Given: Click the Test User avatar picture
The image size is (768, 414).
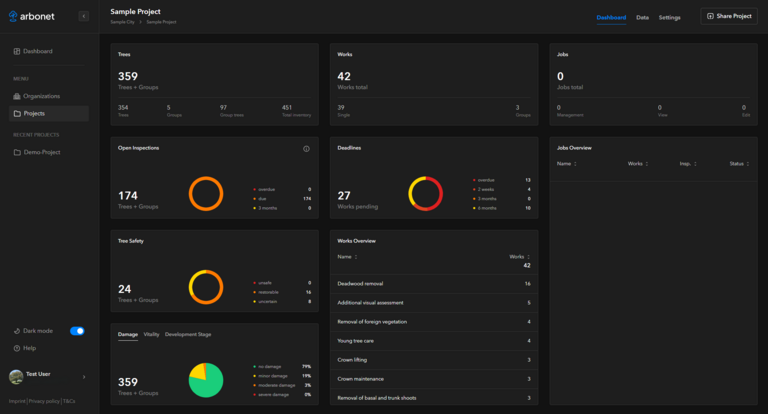Looking at the screenshot, I should [x=16, y=376].
